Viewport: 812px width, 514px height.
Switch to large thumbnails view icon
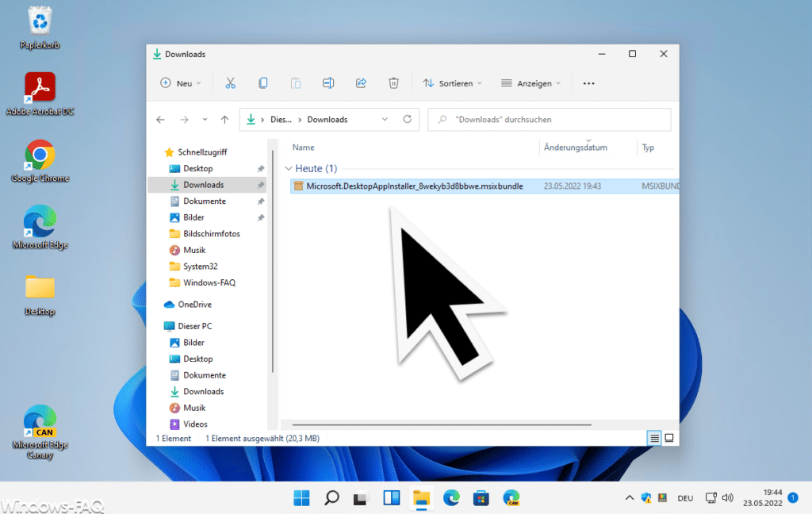669,439
